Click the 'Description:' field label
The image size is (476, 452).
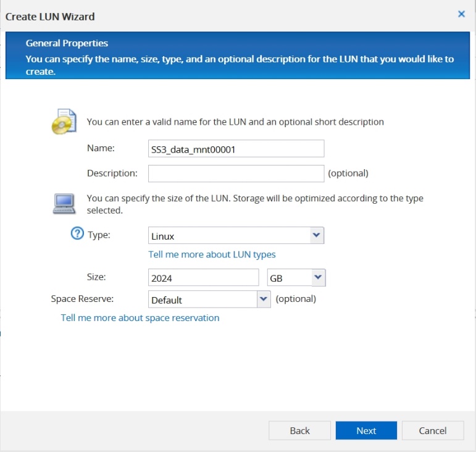[x=112, y=174]
